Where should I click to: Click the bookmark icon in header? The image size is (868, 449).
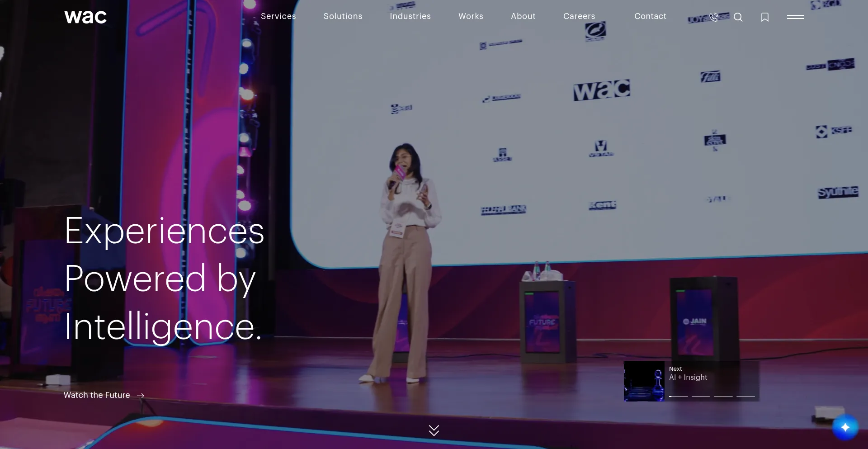click(x=765, y=17)
